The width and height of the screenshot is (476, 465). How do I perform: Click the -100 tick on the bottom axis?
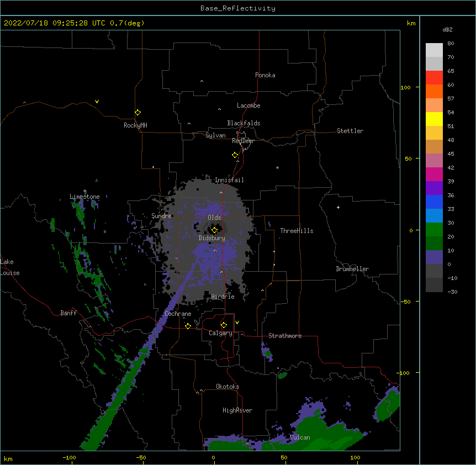(x=70, y=457)
